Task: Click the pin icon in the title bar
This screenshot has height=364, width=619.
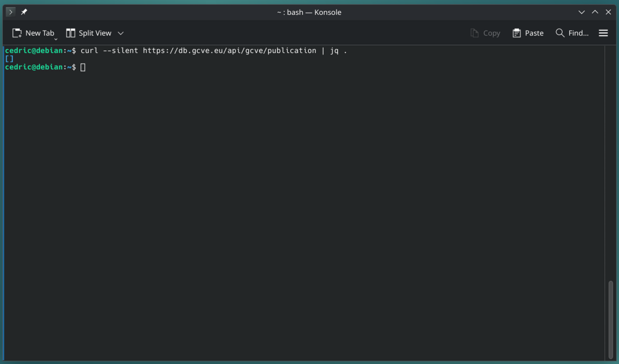Action: (x=24, y=12)
